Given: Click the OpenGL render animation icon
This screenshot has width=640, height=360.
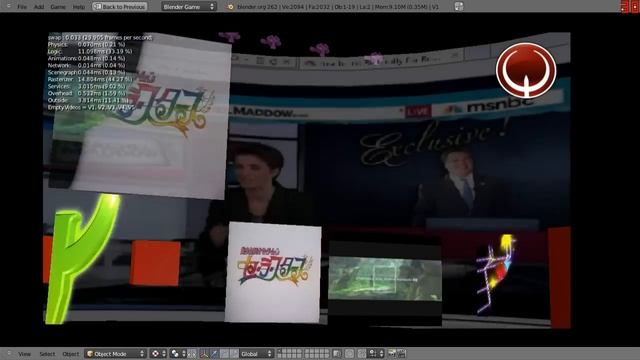Looking at the screenshot, I should coord(401,354).
